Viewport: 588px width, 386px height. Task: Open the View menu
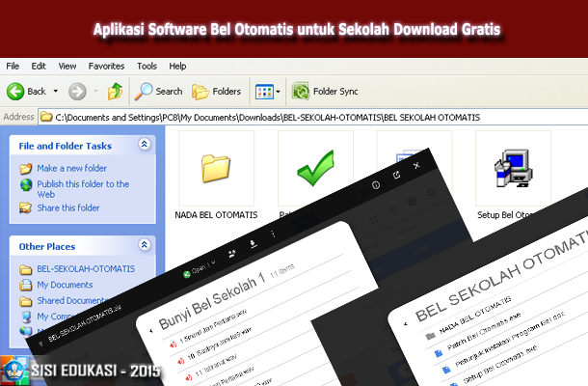coord(67,66)
